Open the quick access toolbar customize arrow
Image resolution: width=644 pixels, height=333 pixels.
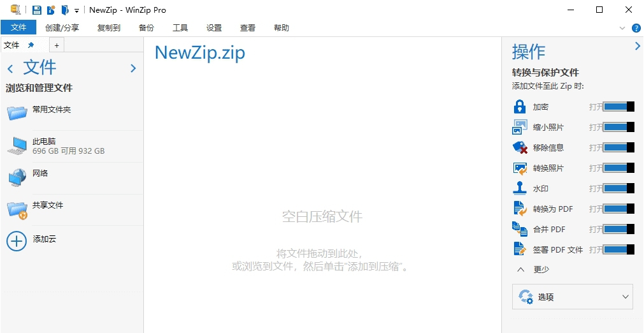click(x=77, y=11)
